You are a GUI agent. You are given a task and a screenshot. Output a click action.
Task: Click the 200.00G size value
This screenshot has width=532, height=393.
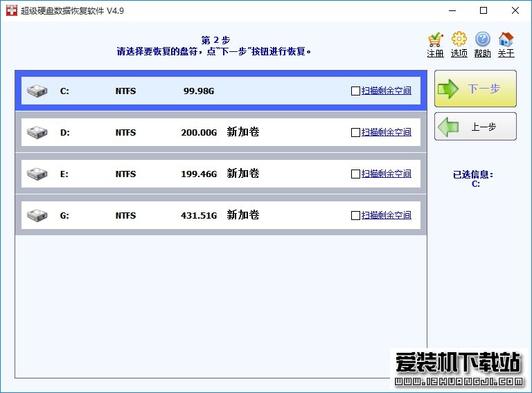[199, 132]
